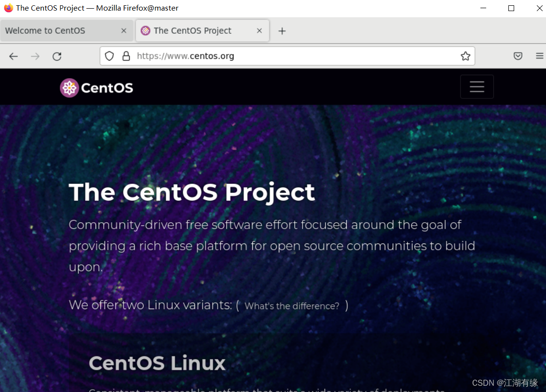This screenshot has height=392, width=546.
Task: Click the CentOS logo in site header
Action: click(96, 88)
